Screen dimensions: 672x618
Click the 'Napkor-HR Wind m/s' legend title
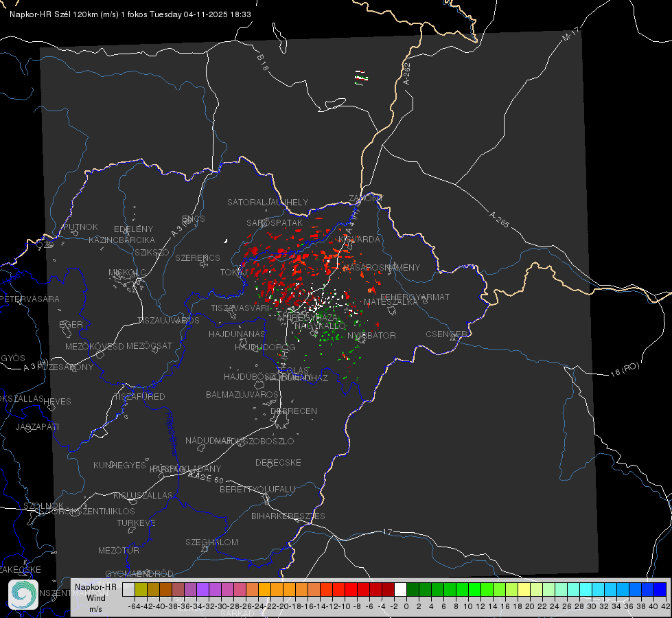pyautogui.click(x=95, y=597)
